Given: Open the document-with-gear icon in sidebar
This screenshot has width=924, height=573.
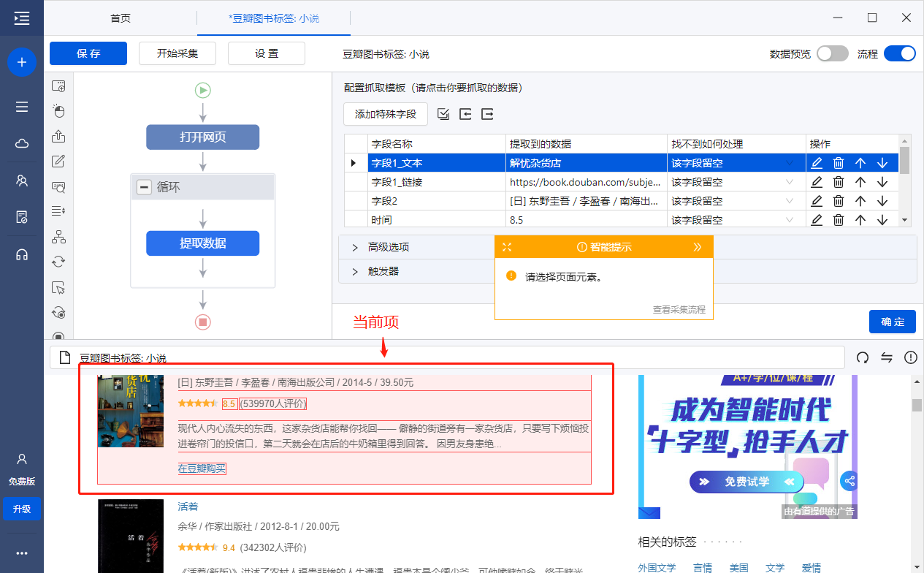Looking at the screenshot, I should 22,217.
